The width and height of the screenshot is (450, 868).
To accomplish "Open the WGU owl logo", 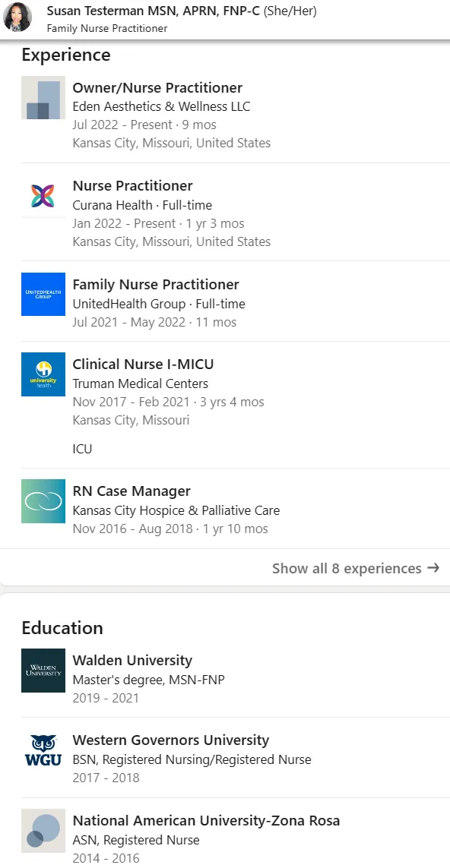I will tap(43, 750).
